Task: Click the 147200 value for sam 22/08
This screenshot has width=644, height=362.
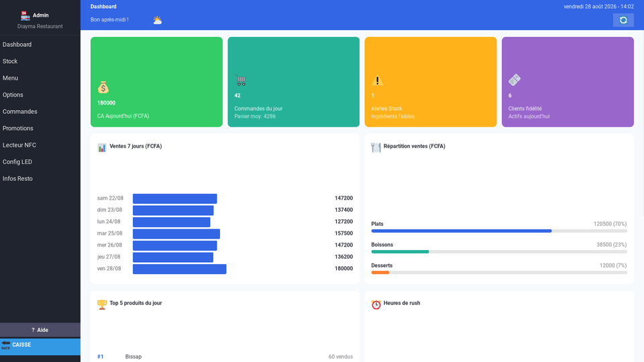Action: coord(343,198)
